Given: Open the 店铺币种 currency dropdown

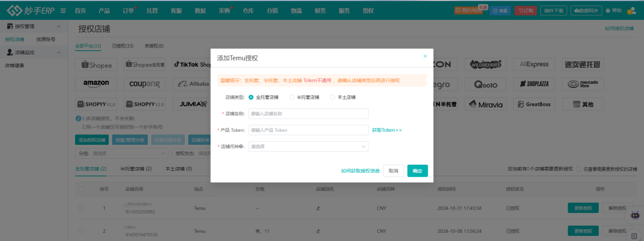Looking at the screenshot, I should [x=308, y=146].
